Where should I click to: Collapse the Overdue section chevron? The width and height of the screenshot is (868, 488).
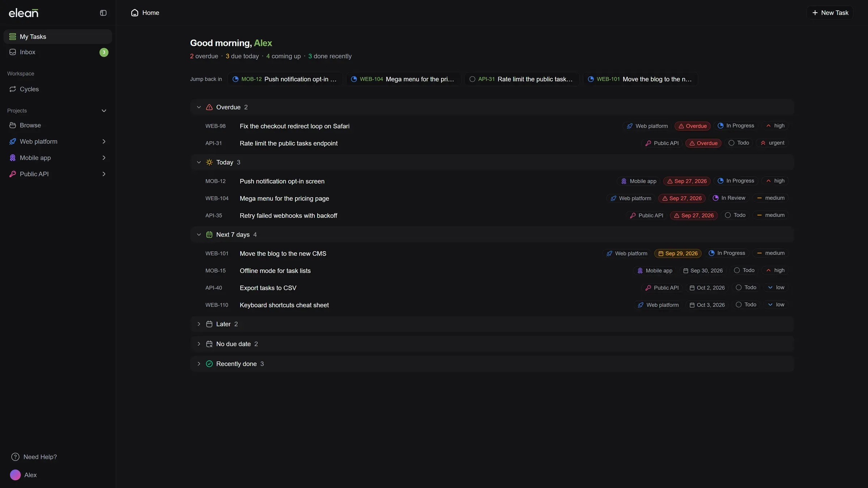tap(199, 107)
